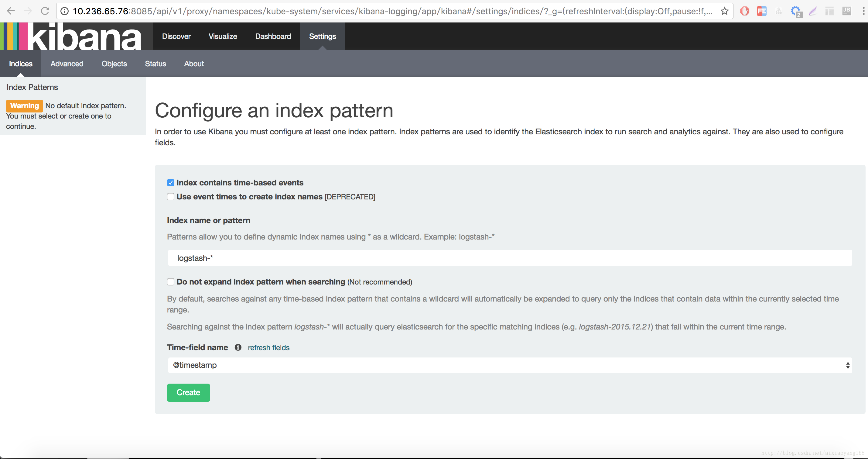Click the Time-field name info icon

238,347
